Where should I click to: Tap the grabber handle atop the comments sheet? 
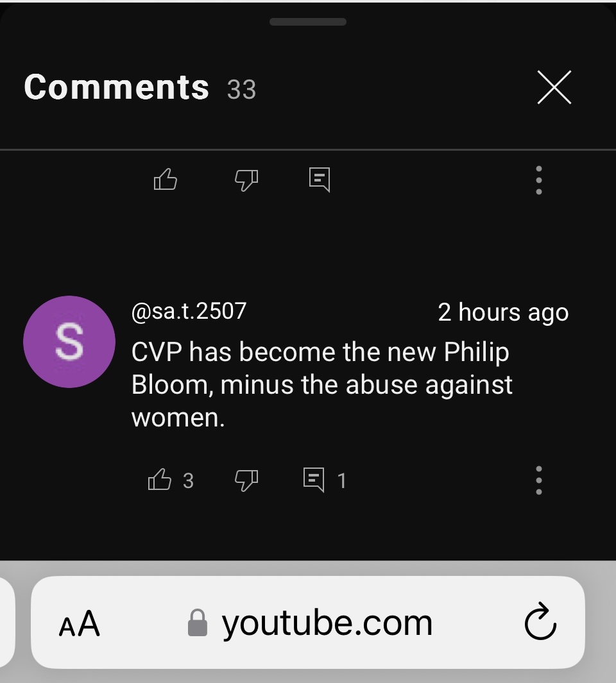click(x=308, y=22)
